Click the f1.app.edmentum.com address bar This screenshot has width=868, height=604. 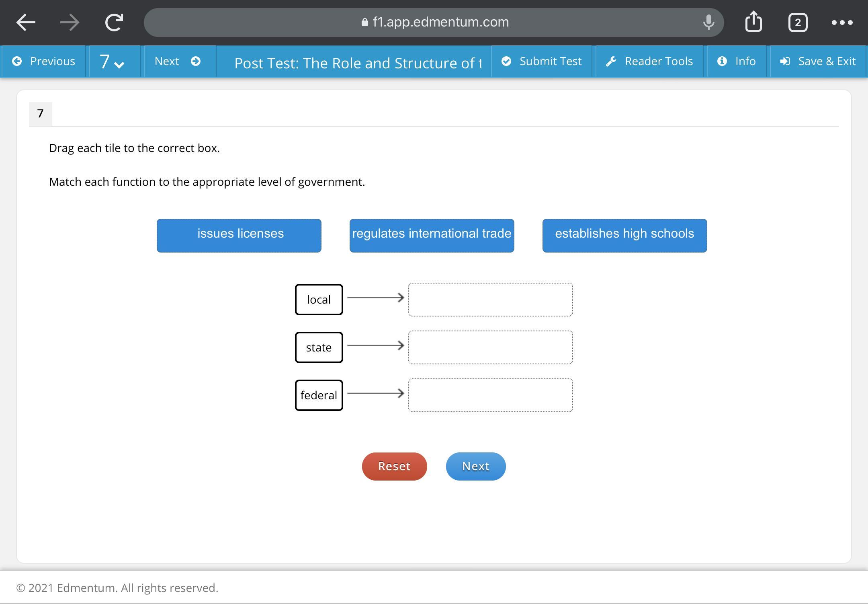coord(434,22)
